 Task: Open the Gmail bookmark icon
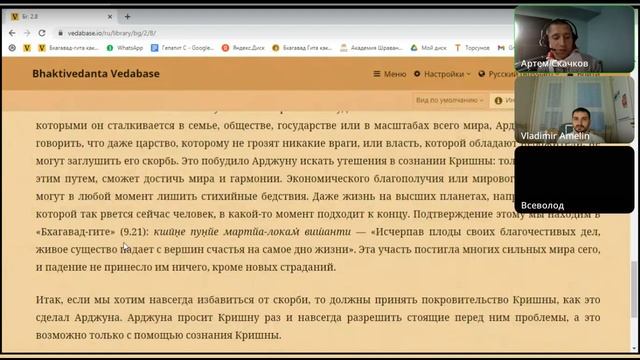coord(501,48)
